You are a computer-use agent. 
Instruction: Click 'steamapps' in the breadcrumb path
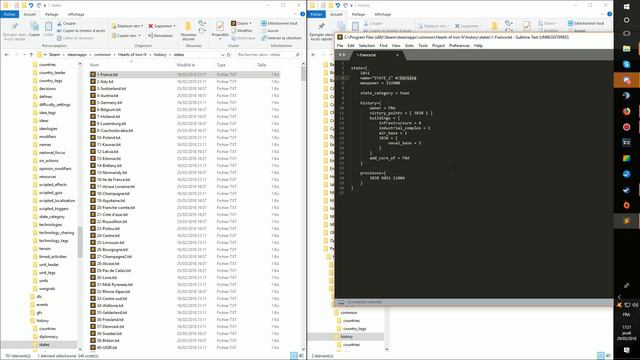[77, 54]
